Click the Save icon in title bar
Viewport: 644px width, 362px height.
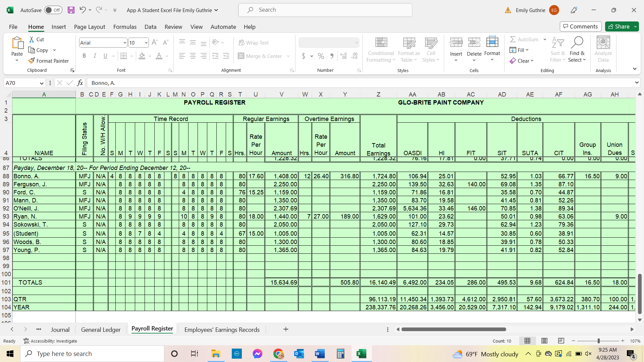[71, 10]
